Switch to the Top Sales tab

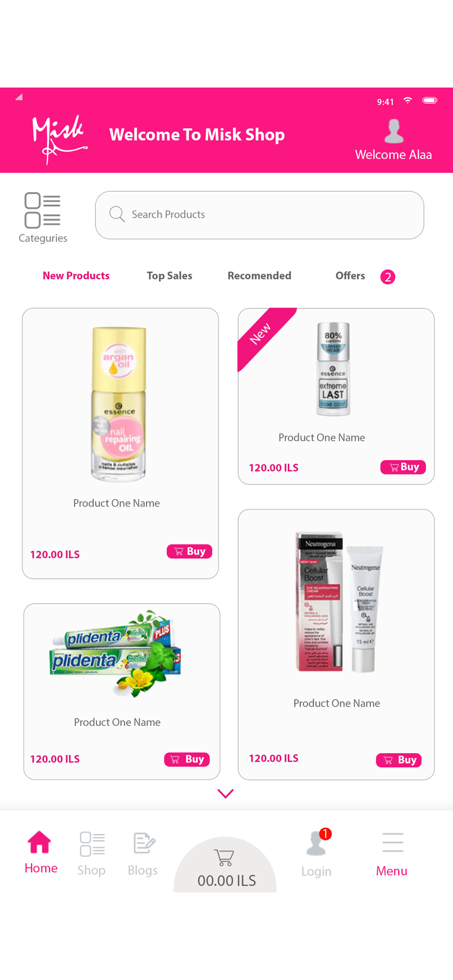(x=170, y=276)
